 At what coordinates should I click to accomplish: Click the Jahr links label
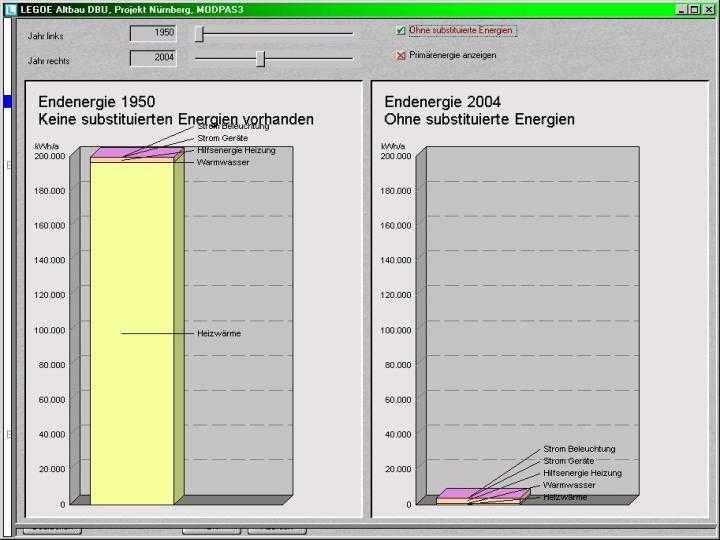(45, 36)
